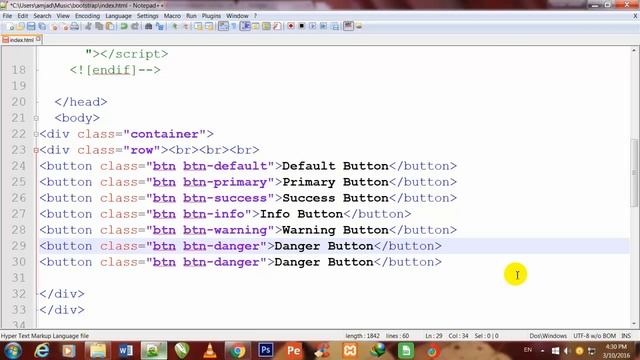Launch Internet Explorer from taskbar
Image resolution: width=640 pixels, height=360 pixels.
pos(42,351)
